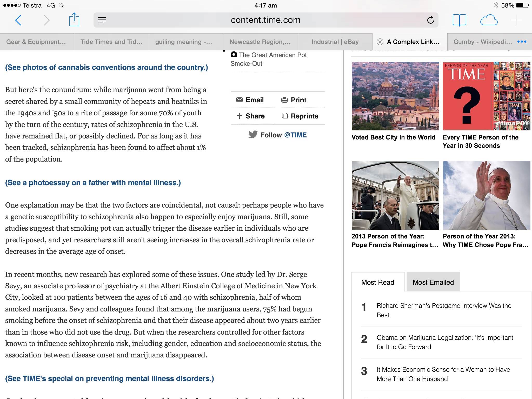
Task: Tap the Safari back arrow
Action: [x=18, y=20]
